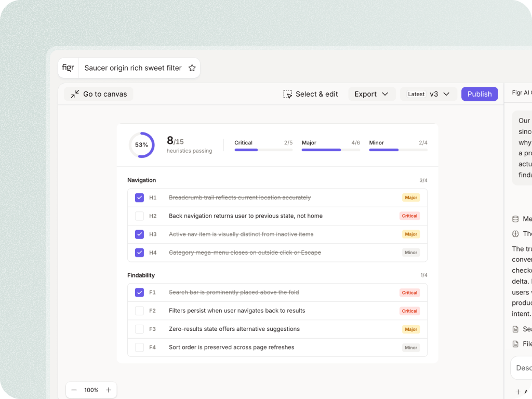Image resolution: width=532 pixels, height=399 pixels.
Task: Uncheck F1 Search bar heuristic
Action: (x=139, y=292)
